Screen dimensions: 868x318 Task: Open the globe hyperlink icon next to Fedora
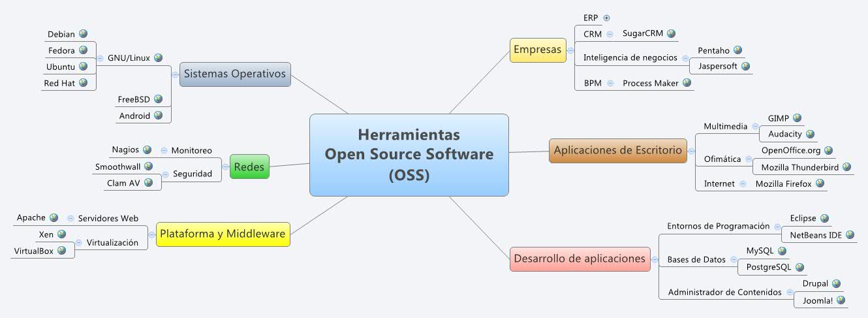pos(83,50)
